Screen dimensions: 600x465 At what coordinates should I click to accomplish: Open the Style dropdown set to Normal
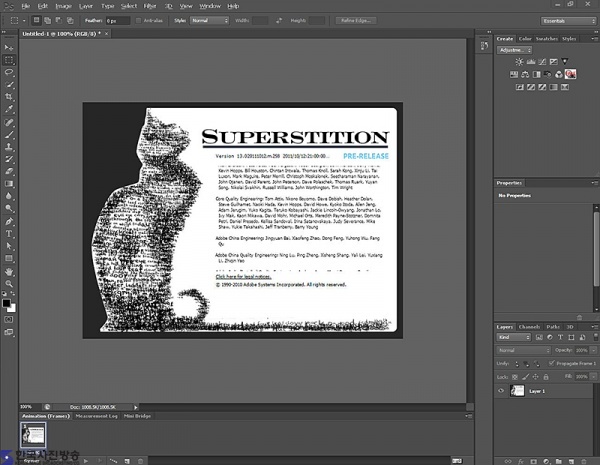click(209, 21)
